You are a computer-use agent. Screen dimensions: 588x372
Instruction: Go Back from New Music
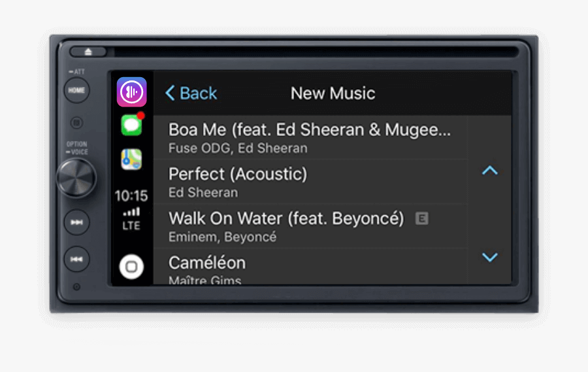191,93
